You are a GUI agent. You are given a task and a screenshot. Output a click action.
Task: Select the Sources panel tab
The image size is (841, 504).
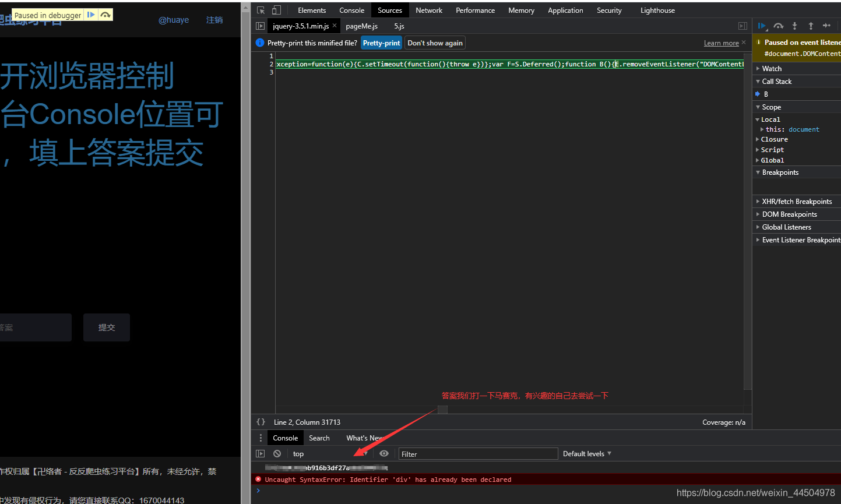(x=390, y=10)
